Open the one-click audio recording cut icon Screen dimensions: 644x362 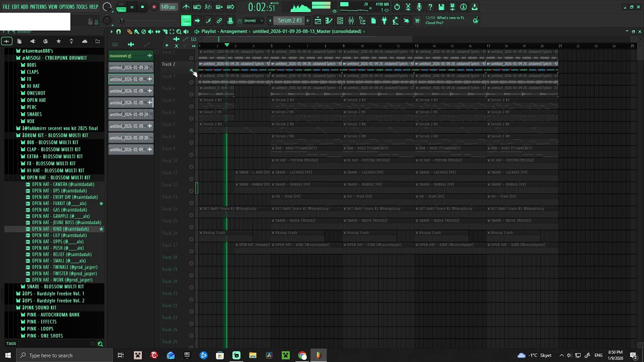coord(408,7)
